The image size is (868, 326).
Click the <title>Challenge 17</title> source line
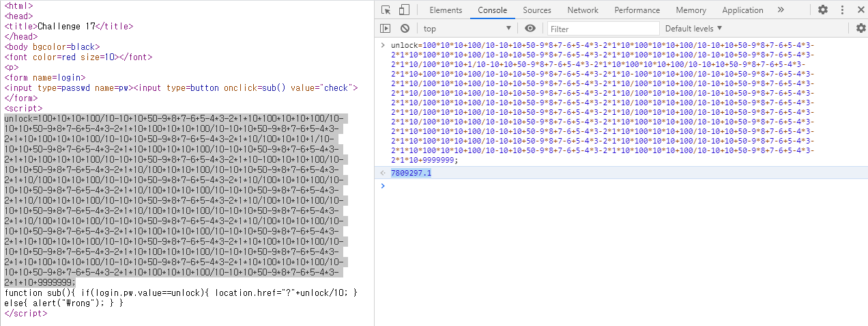69,26
